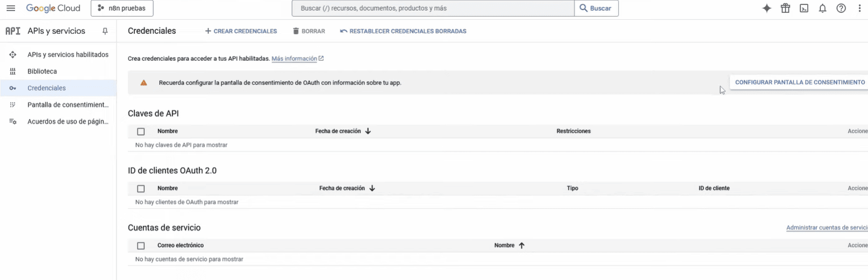Focus the resource search field
Viewport: 868px width, 280px height.
point(433,9)
